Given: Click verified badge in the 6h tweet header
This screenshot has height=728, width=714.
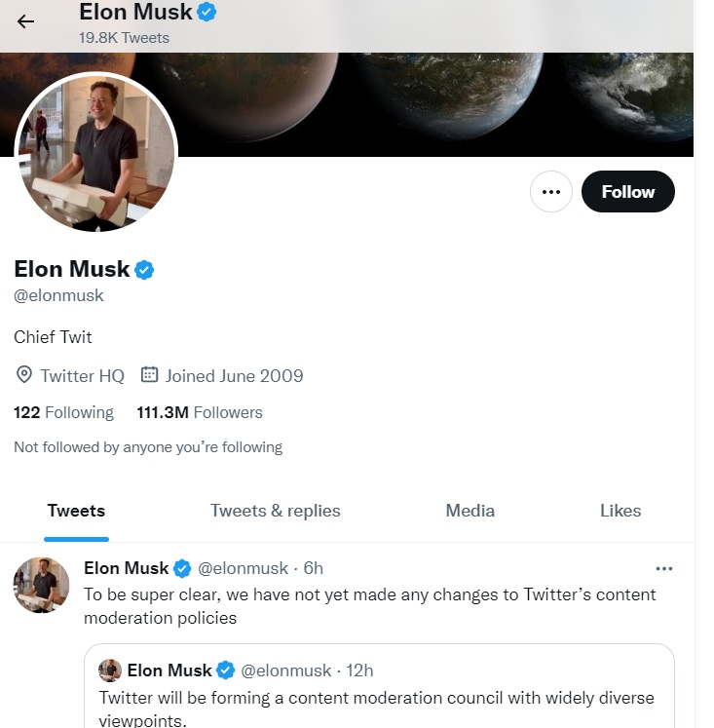Looking at the screenshot, I should 182,568.
